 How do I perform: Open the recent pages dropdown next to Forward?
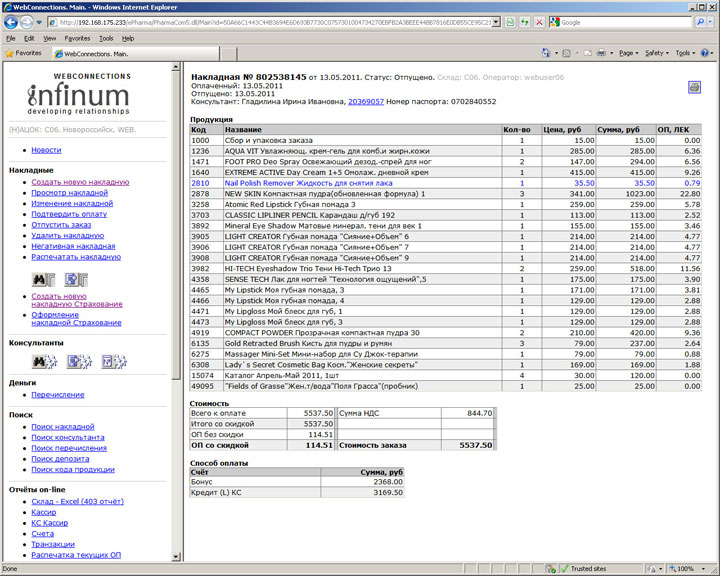coord(39,22)
